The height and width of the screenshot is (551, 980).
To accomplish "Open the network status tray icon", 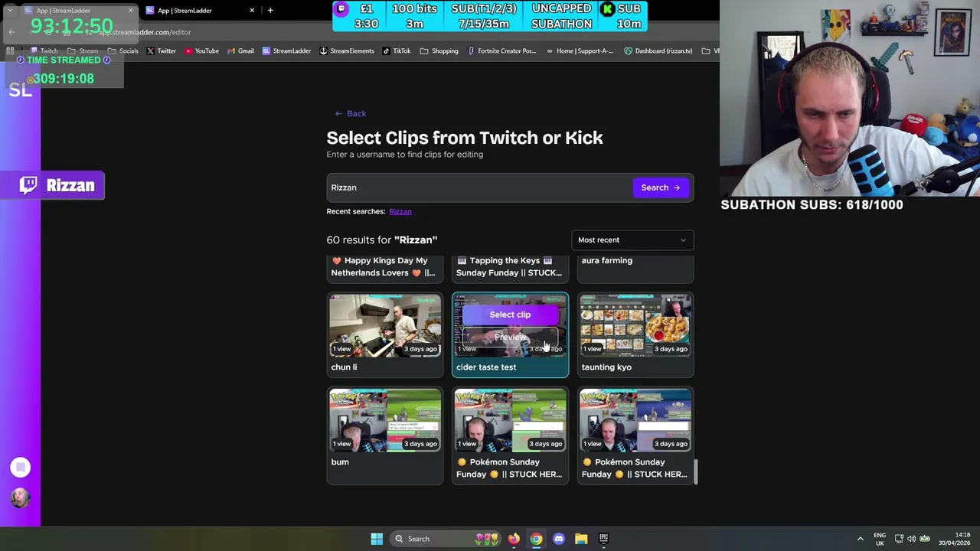I will [x=899, y=539].
